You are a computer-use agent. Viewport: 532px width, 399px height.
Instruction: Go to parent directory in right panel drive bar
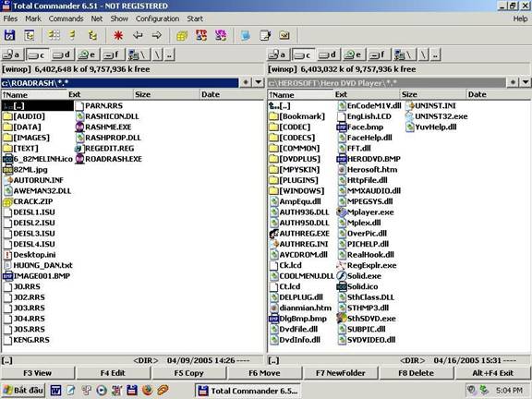[436, 54]
